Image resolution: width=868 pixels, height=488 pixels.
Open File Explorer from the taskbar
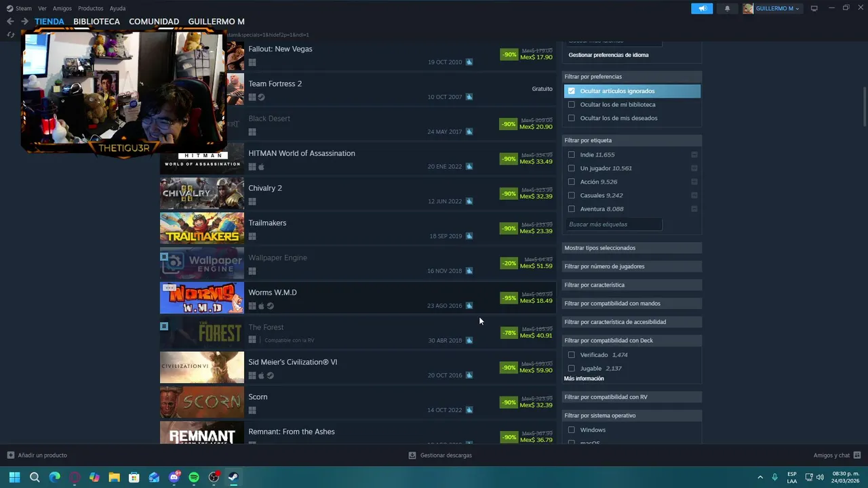114,477
